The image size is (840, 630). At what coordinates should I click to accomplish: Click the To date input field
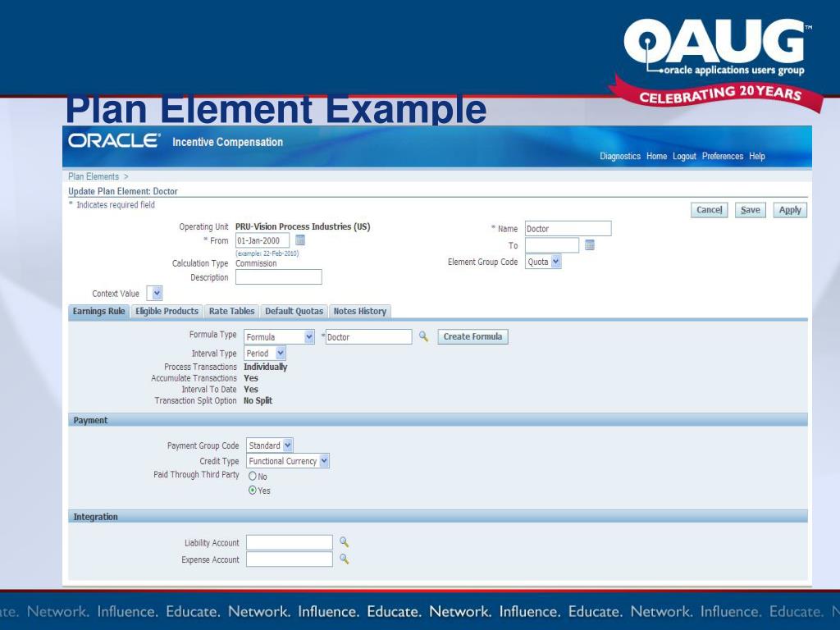tap(552, 245)
